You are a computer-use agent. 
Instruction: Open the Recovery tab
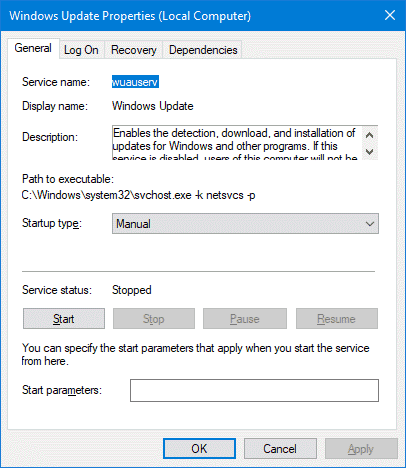134,50
